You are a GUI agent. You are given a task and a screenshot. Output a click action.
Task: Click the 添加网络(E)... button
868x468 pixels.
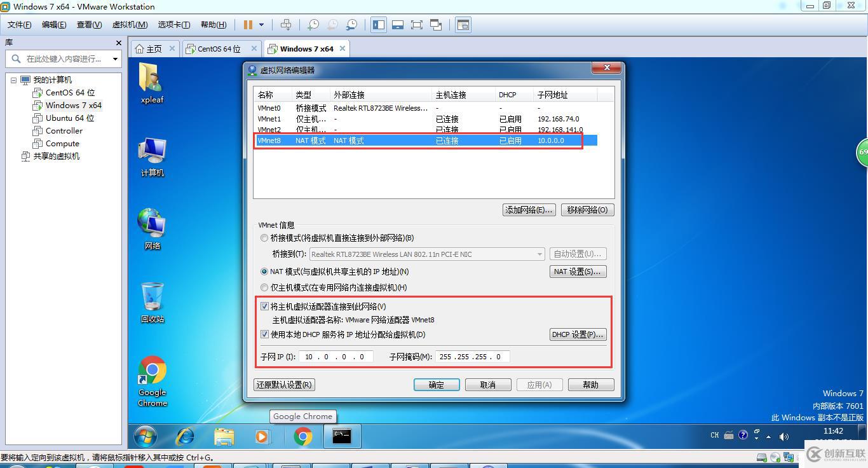529,210
